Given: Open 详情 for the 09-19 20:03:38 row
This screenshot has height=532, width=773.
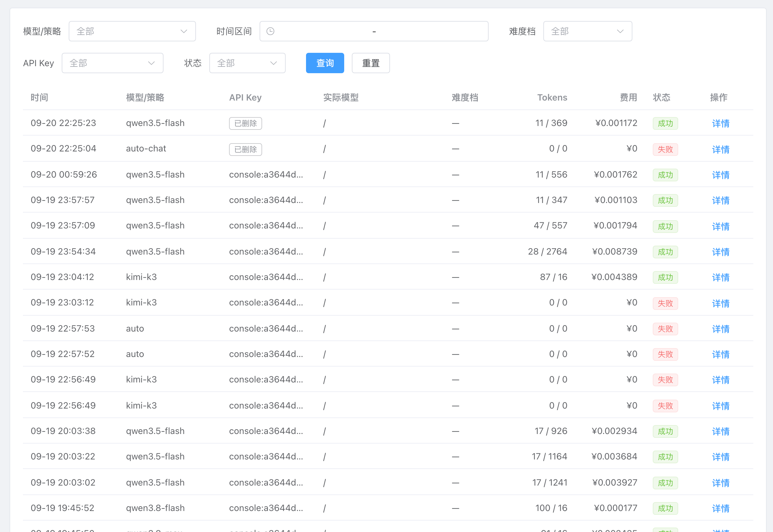Looking at the screenshot, I should 721,431.
